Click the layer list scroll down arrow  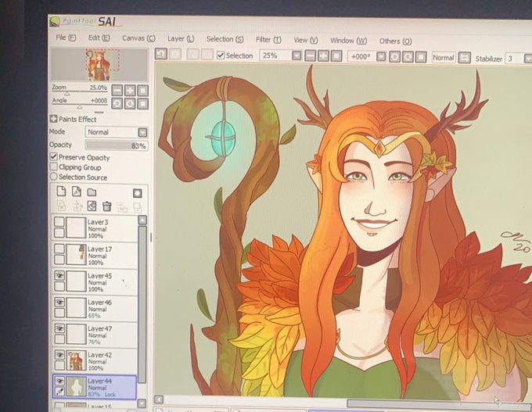coord(142,403)
